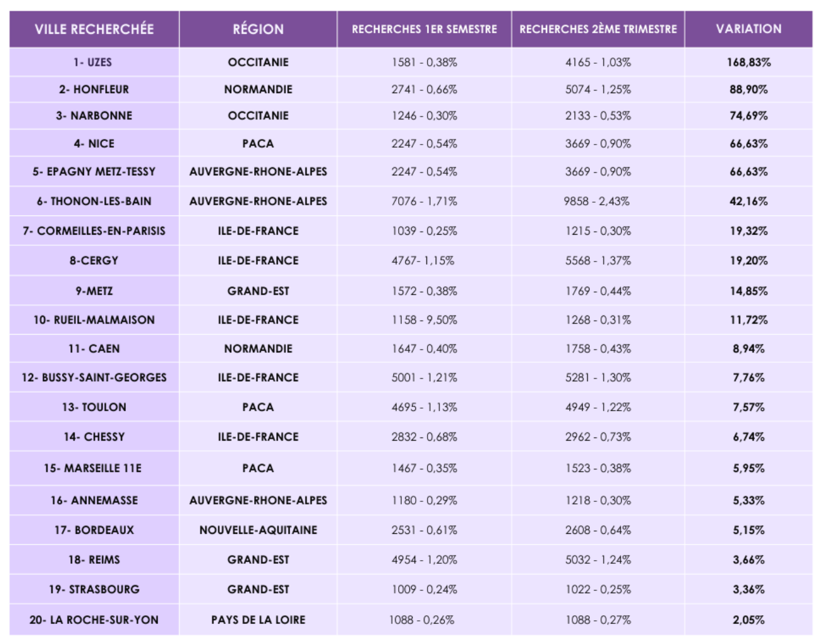Click the 2,05% variation value

click(x=749, y=620)
